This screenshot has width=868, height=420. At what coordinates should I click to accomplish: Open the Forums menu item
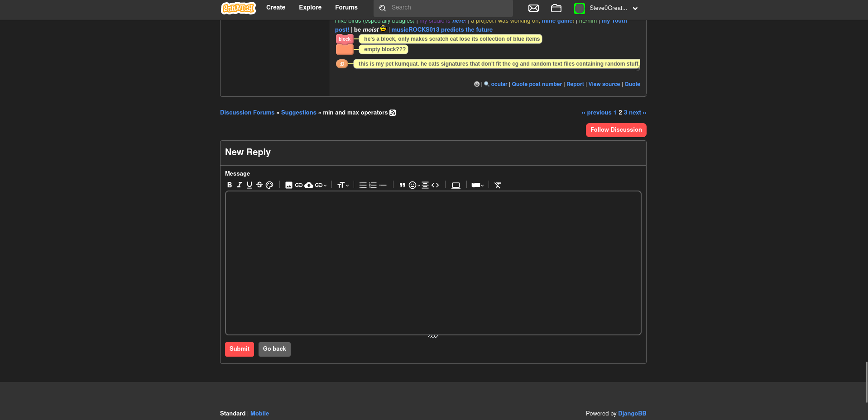click(346, 8)
